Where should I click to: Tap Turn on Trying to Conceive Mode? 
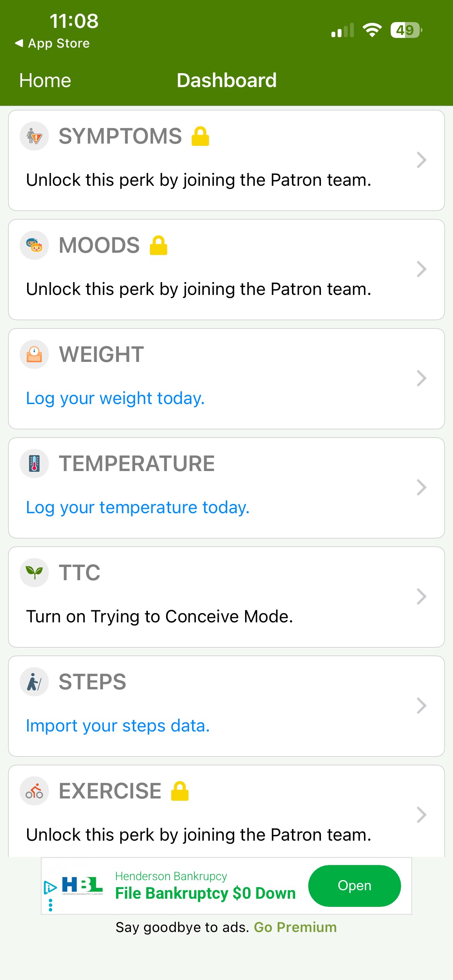tap(160, 617)
